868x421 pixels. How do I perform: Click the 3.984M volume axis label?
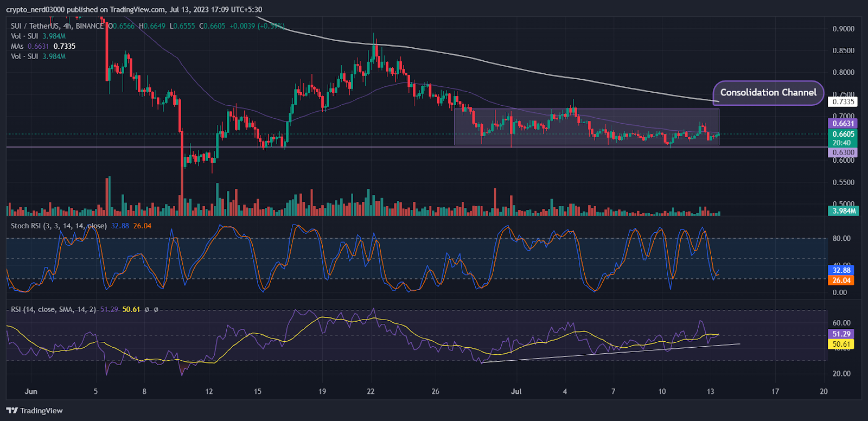click(844, 210)
